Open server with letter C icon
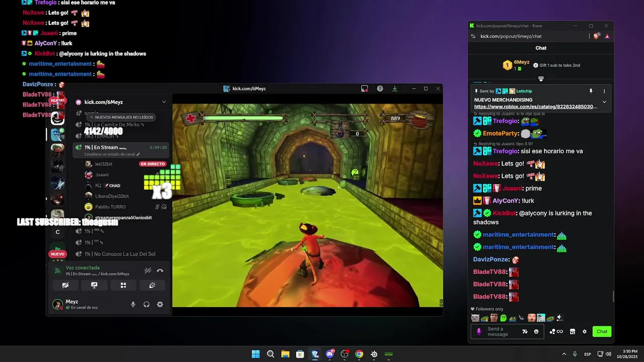This screenshot has height=362, width=644. (x=57, y=232)
